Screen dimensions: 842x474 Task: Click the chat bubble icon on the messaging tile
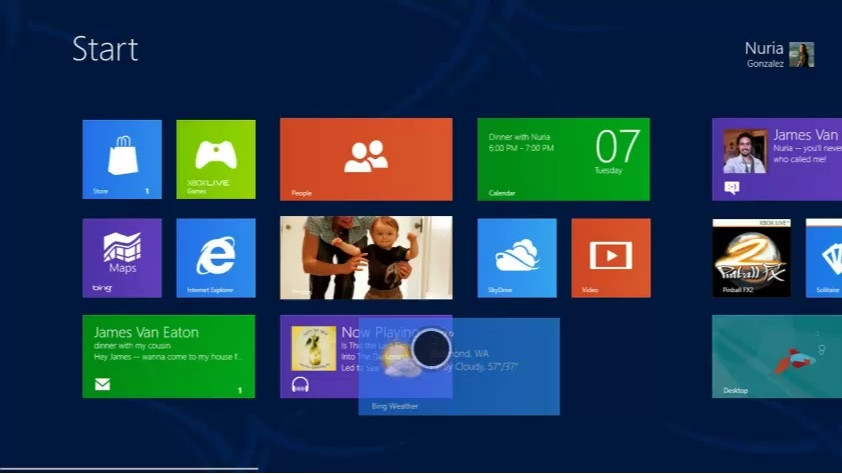pos(732,187)
